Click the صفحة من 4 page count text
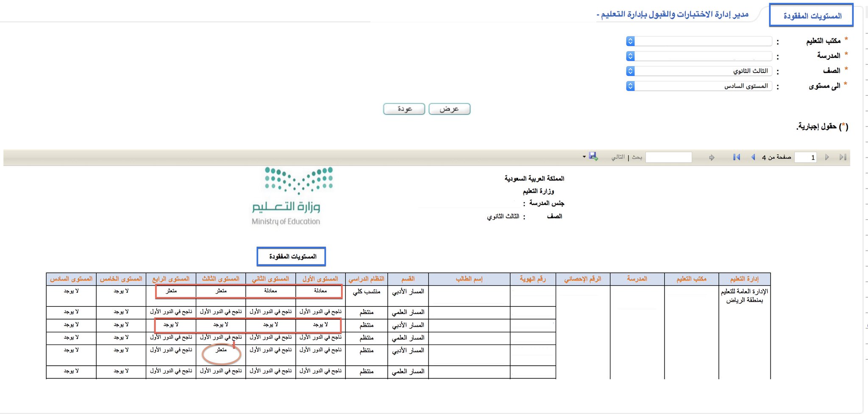 776,157
